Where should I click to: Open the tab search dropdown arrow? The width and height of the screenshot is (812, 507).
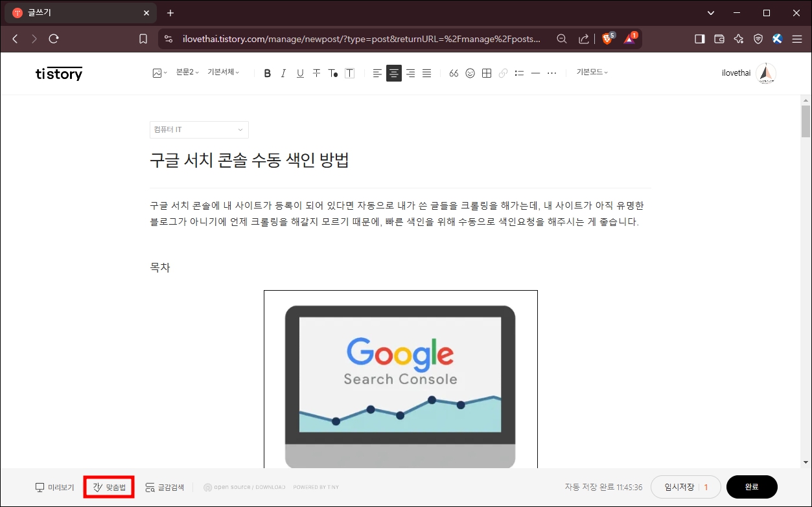coord(711,13)
